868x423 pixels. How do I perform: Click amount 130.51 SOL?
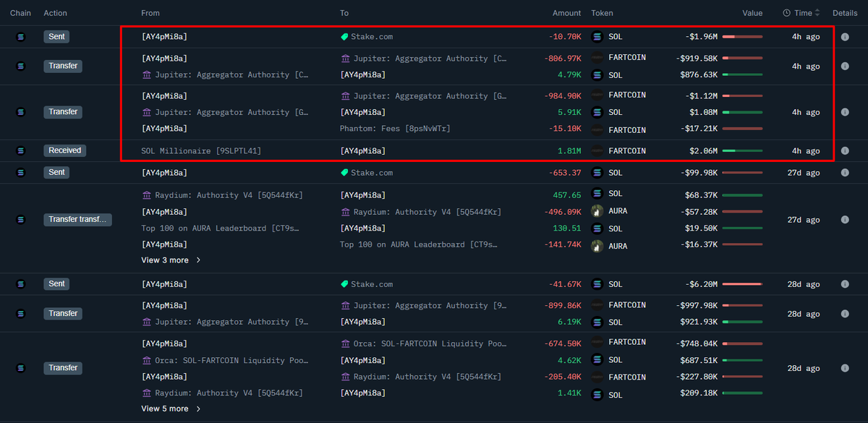point(567,228)
